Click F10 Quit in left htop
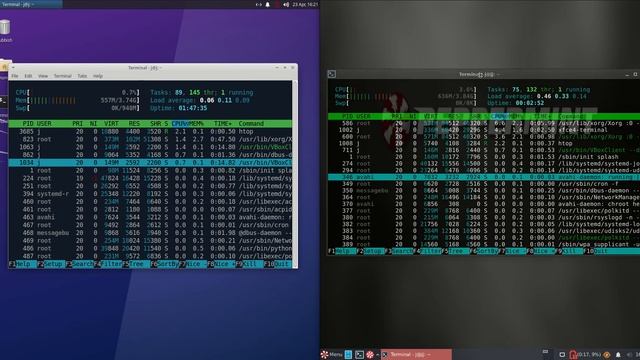 [x=278, y=264]
